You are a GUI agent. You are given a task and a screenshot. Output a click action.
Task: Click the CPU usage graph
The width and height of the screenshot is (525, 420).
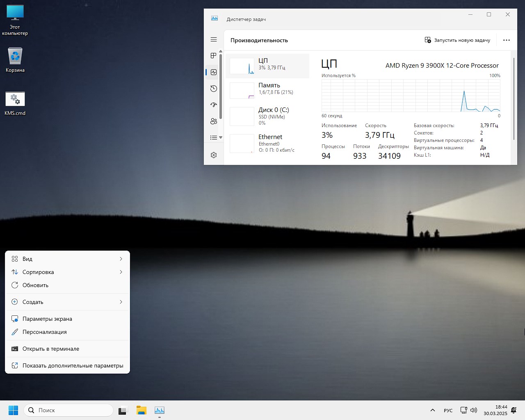(x=411, y=96)
